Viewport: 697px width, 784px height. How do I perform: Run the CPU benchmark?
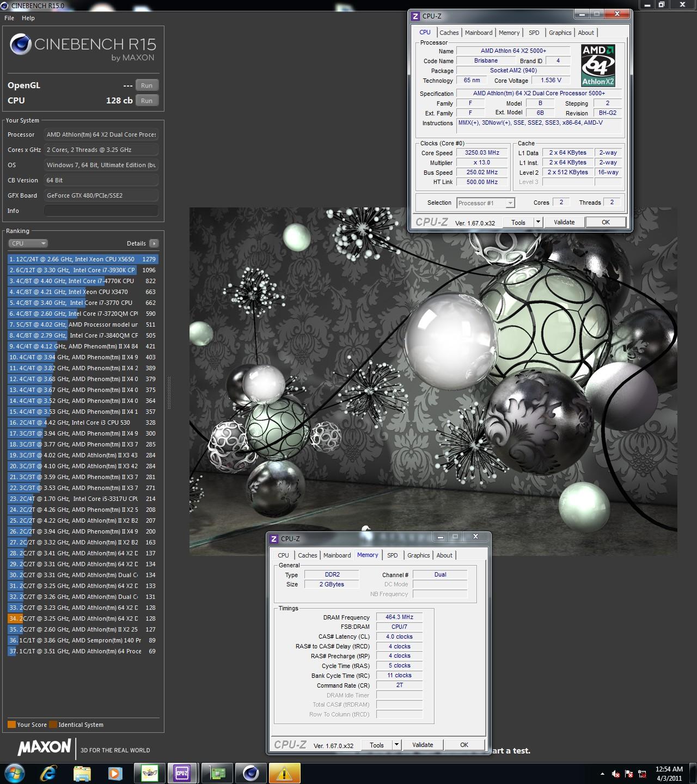click(147, 101)
